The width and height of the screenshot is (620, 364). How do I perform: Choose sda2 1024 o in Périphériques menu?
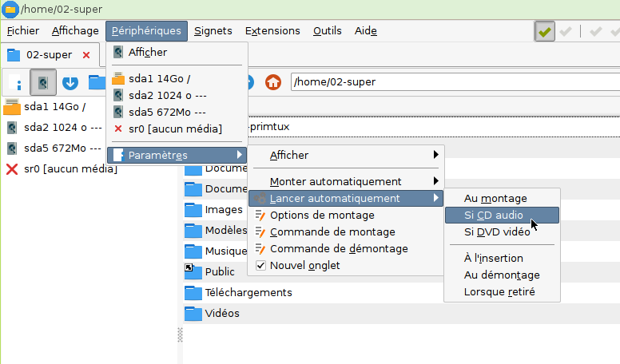pos(177,96)
